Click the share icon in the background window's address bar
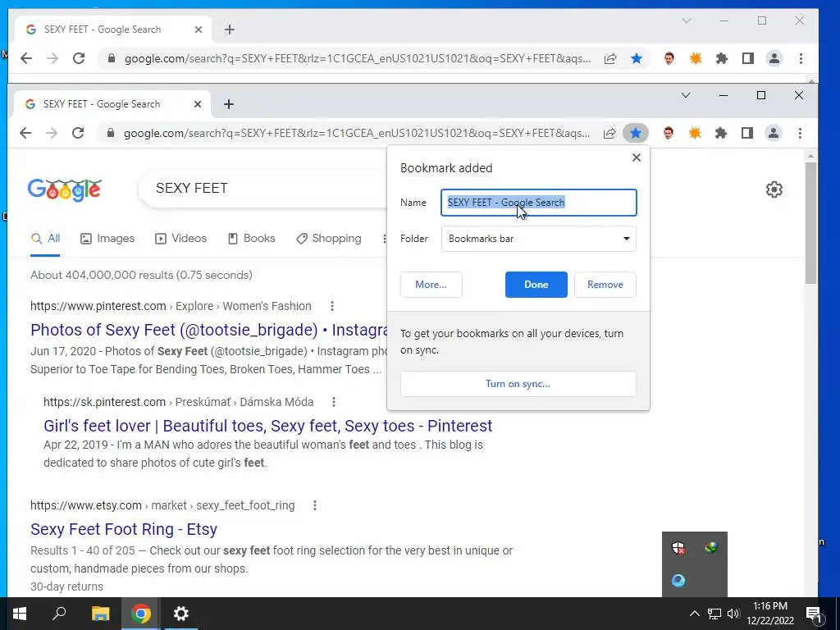 pos(610,58)
